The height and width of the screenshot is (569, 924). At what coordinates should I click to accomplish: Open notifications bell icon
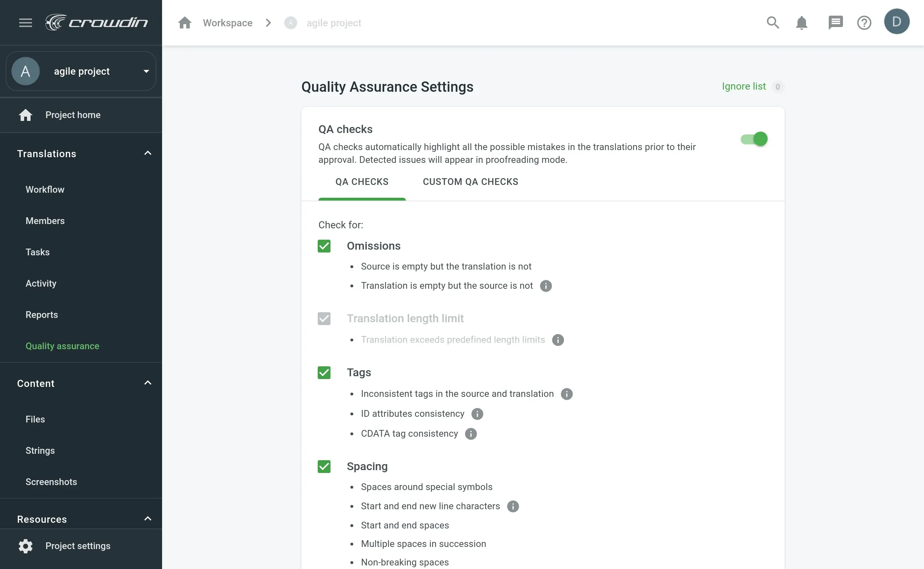tap(801, 23)
